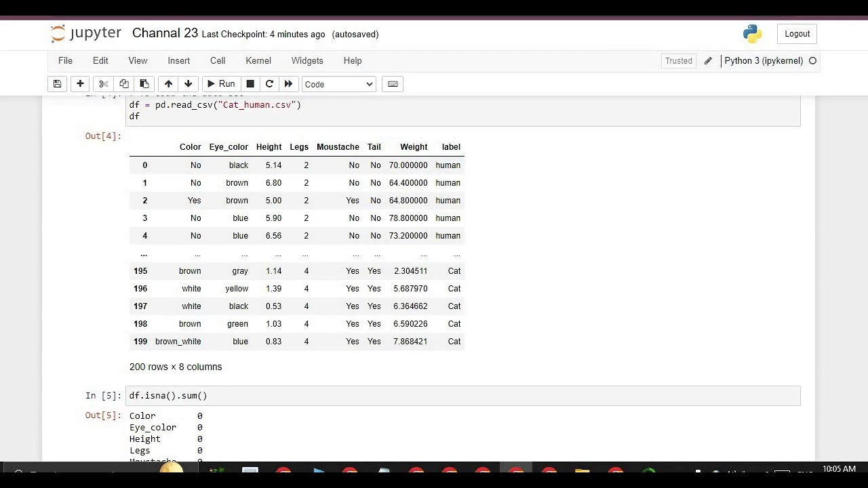Viewport: 868px width, 488px height.
Task: Click the yellow eye color in row 196
Action: coord(237,289)
